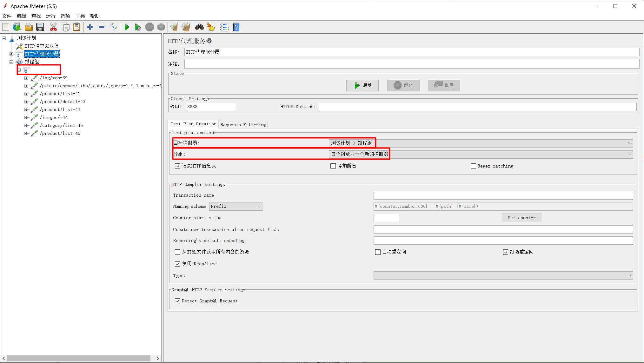Open the 文件 menu
This screenshot has width=644, height=363.
[7, 16]
